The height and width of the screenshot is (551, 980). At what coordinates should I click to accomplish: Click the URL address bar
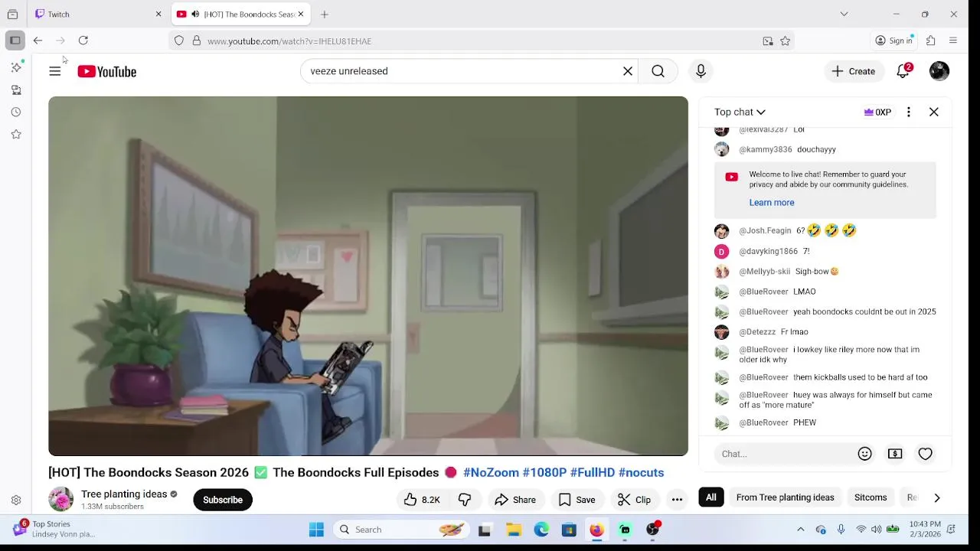click(x=482, y=41)
